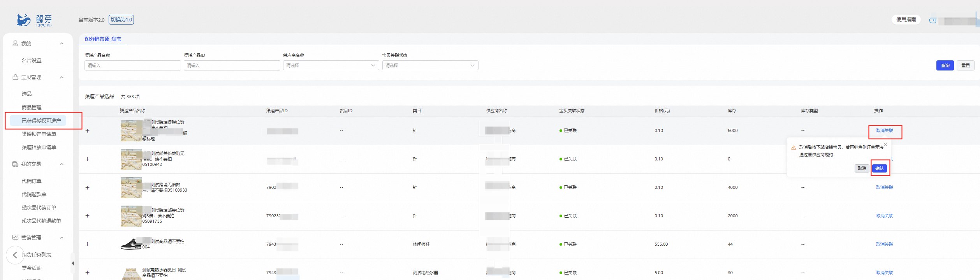The width and height of the screenshot is (980, 280).
Task: Click the blue 查询 button
Action: point(945,65)
